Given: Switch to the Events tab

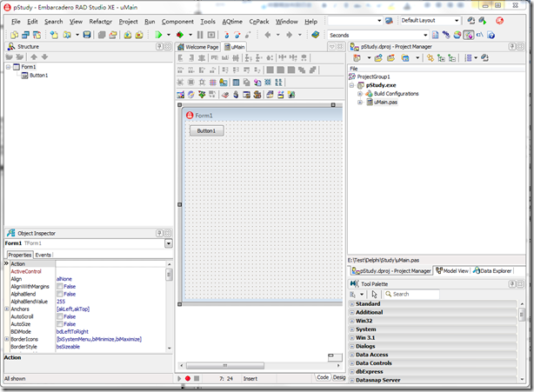Looking at the screenshot, I should coord(43,255).
